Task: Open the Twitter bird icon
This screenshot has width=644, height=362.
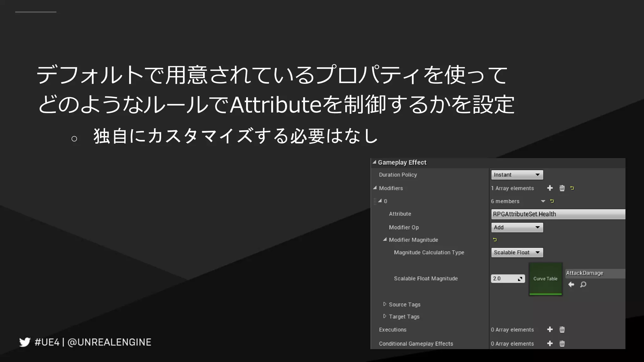Action: 25,342
